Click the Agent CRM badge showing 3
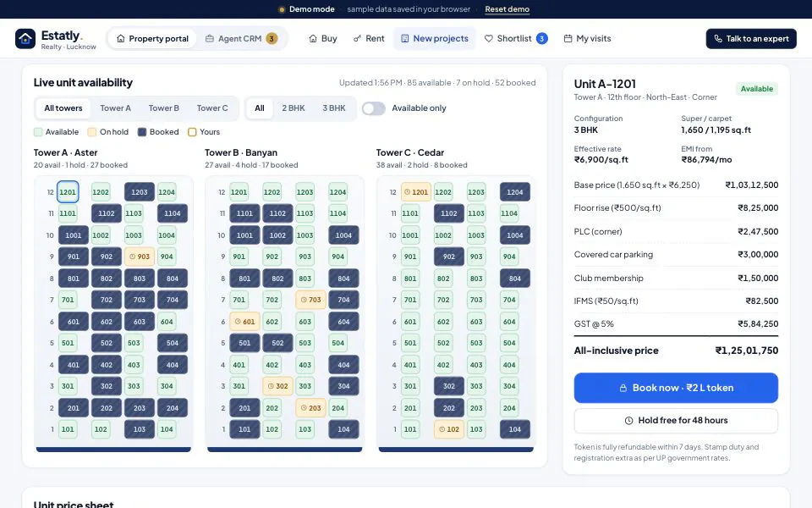812x508 pixels. point(272,38)
